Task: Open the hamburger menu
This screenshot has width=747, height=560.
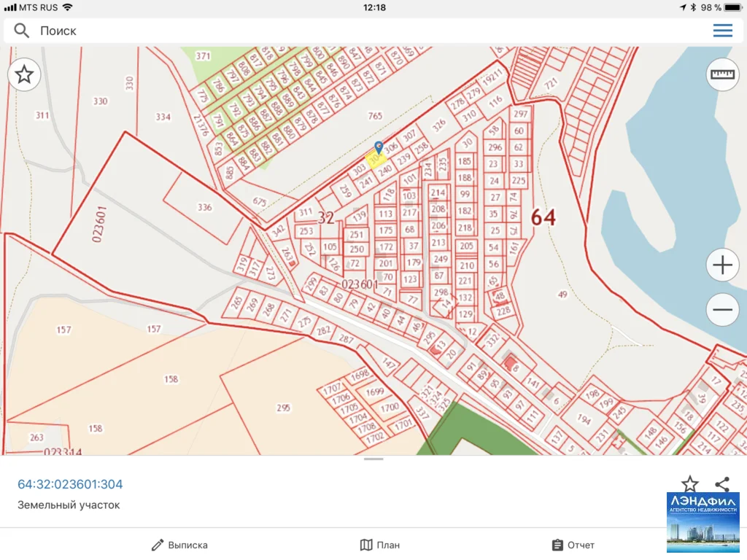Action: tap(722, 31)
